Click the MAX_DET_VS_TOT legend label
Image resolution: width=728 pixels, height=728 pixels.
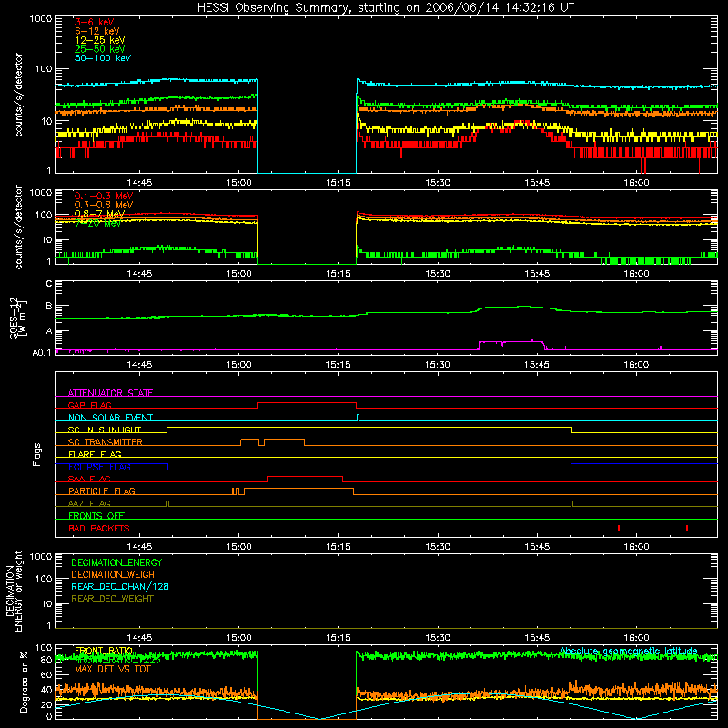click(x=112, y=670)
